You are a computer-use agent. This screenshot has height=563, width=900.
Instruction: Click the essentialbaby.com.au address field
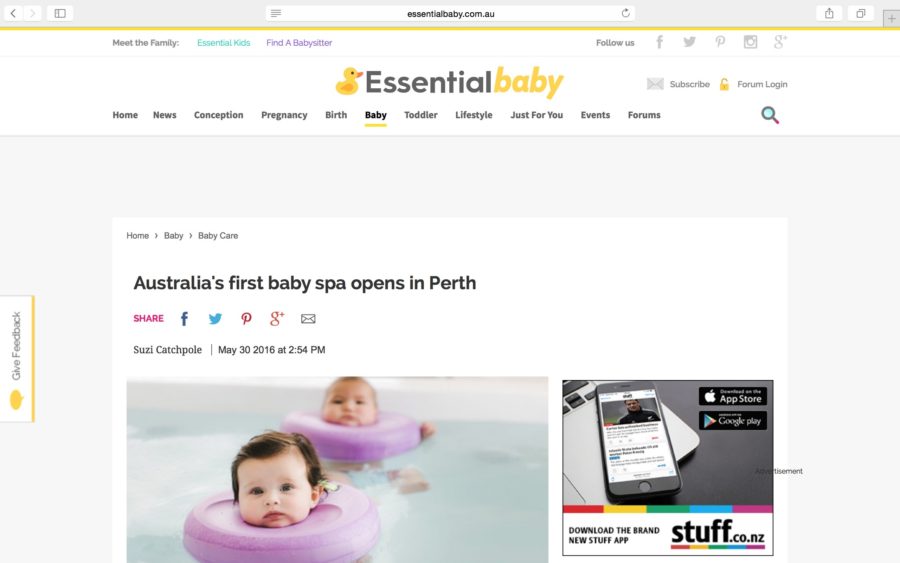tap(451, 13)
